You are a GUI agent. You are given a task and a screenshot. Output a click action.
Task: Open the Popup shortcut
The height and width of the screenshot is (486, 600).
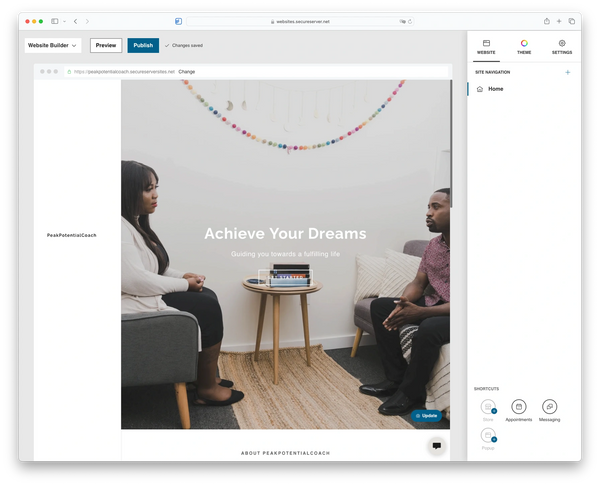[488, 439]
